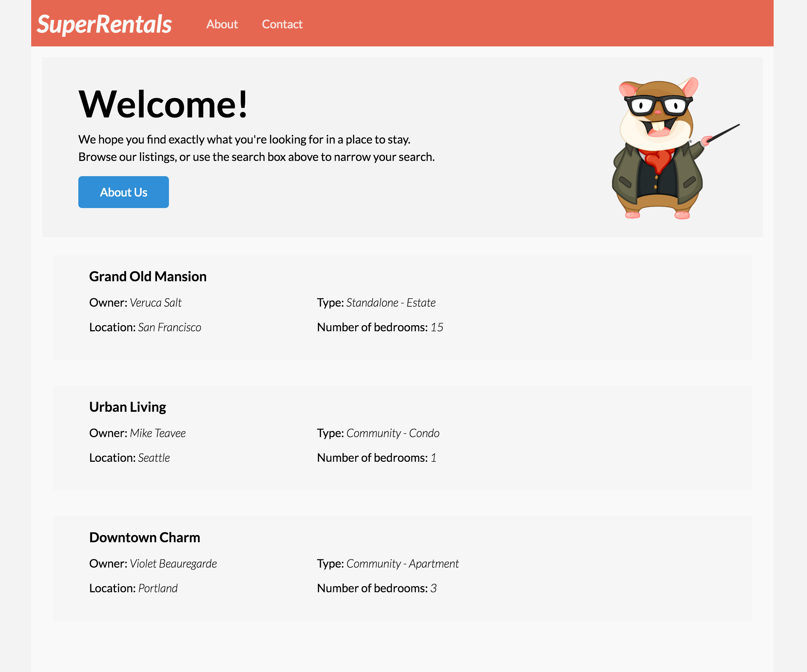Click bedroom count 3 for Downtown Charm
The image size is (807, 672).
tap(434, 588)
